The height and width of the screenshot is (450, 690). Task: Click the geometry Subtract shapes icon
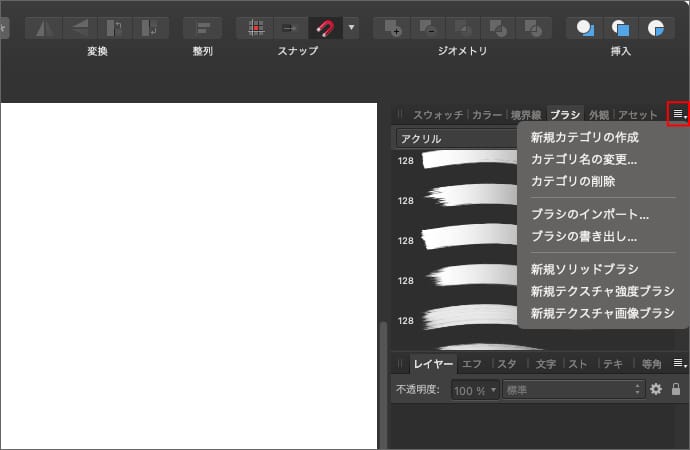[428, 28]
